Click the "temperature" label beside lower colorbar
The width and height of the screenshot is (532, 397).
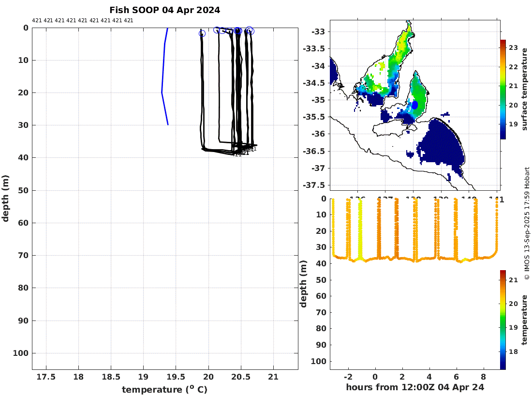525,320
